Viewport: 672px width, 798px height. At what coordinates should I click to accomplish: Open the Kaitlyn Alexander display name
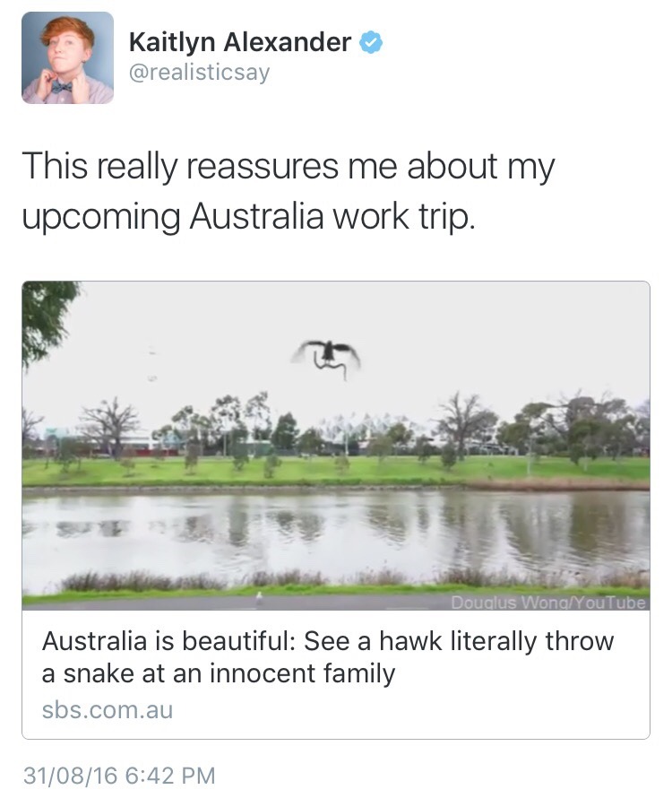coord(240,41)
